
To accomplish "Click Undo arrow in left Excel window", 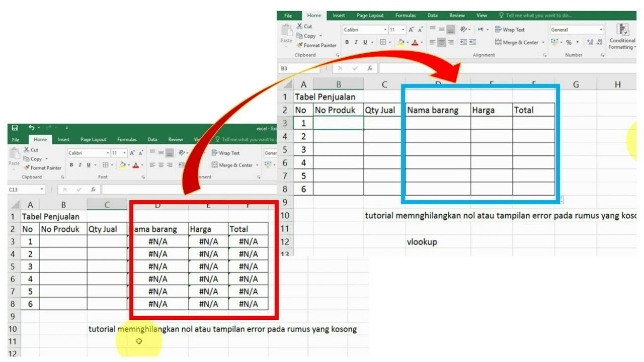I will pyautogui.click(x=32, y=128).
